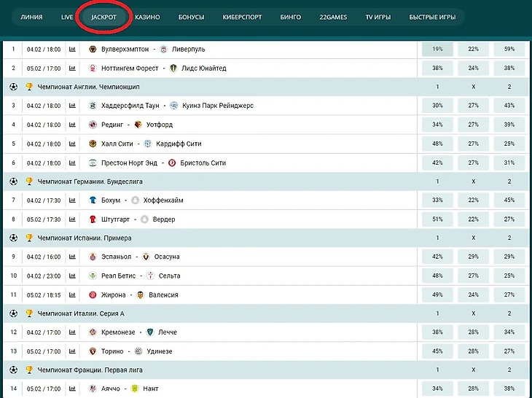Open the Чемпионат Англии. Чемпионшип league header

pos(266,87)
